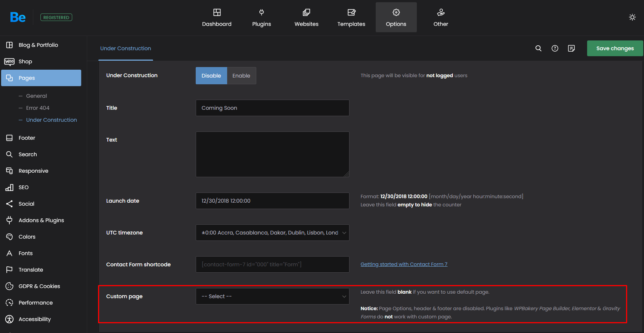Click the Launch date input field

coord(272,201)
